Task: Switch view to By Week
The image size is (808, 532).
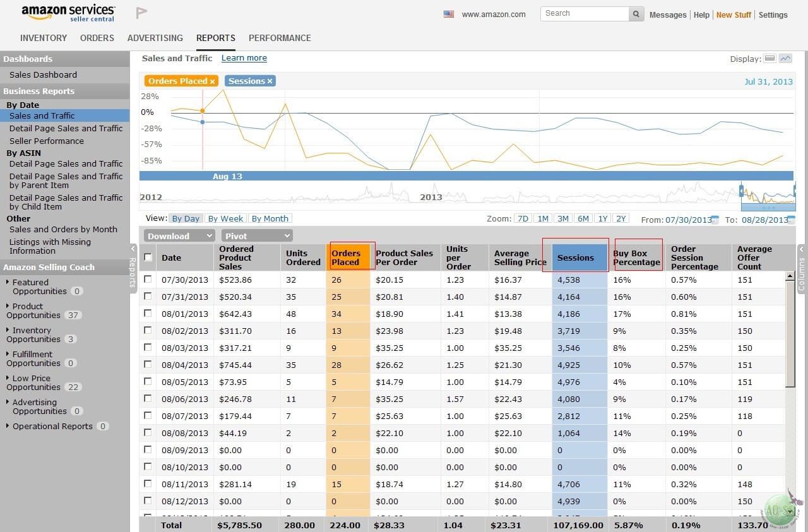Action: (225, 219)
